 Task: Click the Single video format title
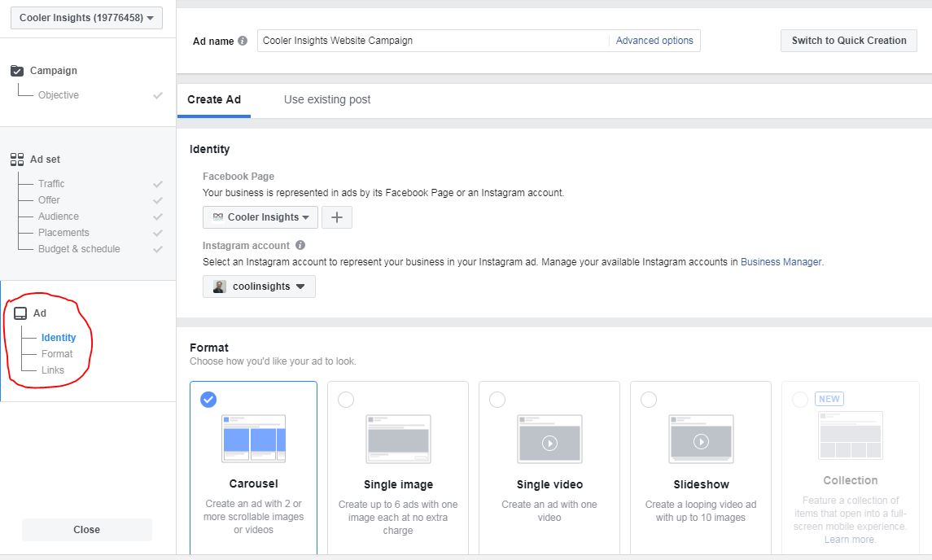click(549, 484)
